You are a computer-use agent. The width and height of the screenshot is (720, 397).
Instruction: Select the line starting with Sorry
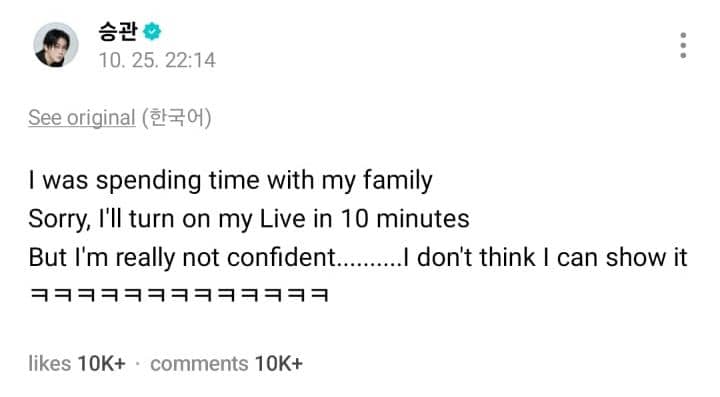click(249, 218)
